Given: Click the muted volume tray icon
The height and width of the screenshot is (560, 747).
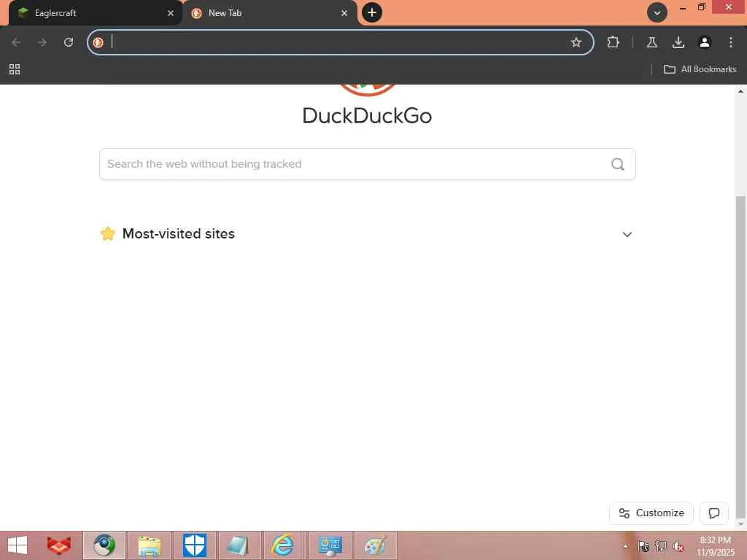Looking at the screenshot, I should point(678,546).
